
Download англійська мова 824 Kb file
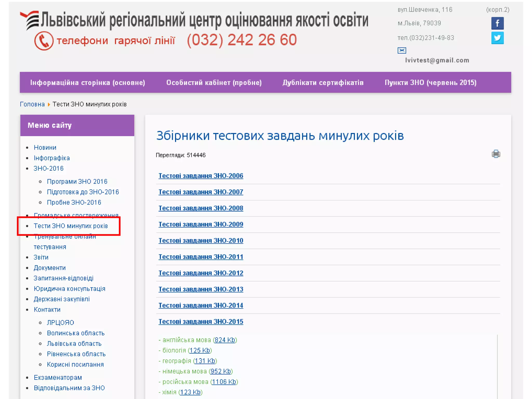click(x=225, y=340)
